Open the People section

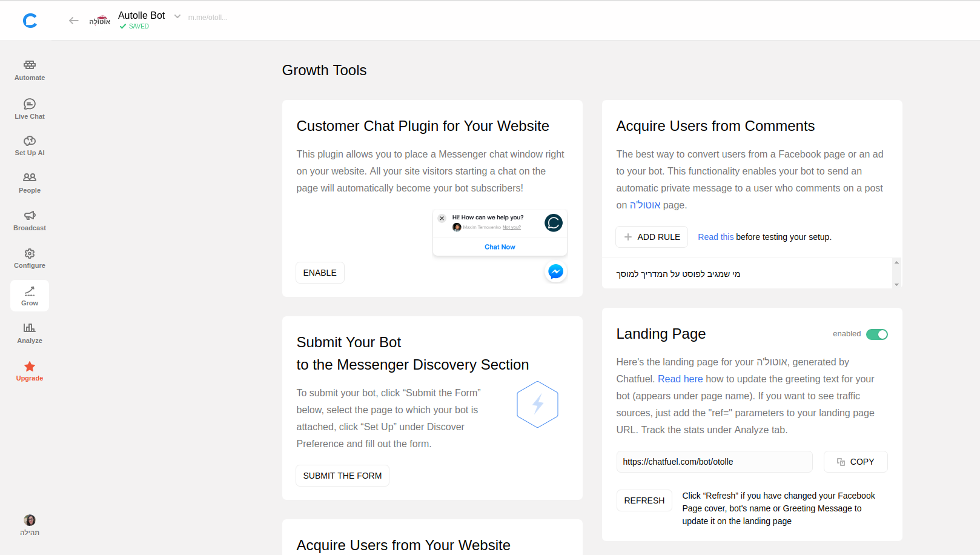(30, 183)
